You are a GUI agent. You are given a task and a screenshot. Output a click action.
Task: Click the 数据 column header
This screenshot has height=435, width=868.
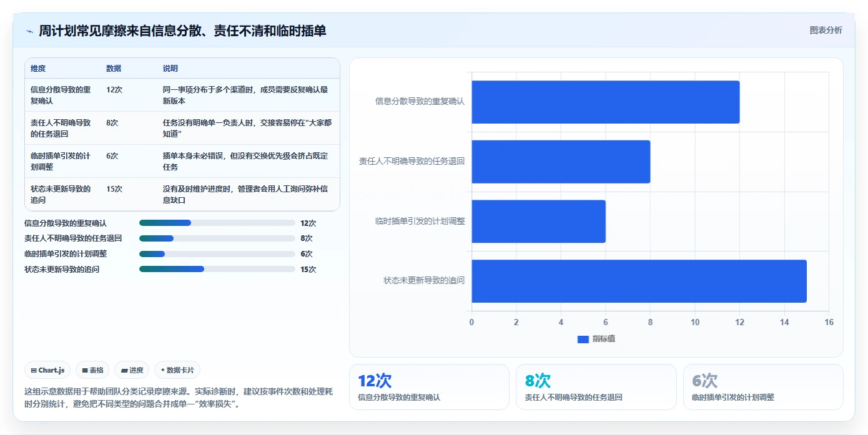point(114,69)
